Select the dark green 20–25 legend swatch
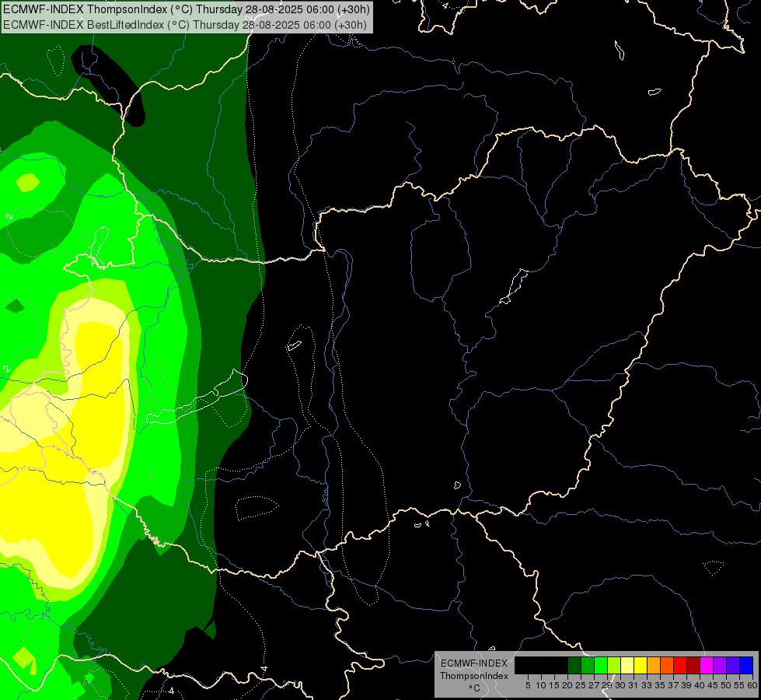This screenshot has width=761, height=700. pyautogui.click(x=574, y=665)
